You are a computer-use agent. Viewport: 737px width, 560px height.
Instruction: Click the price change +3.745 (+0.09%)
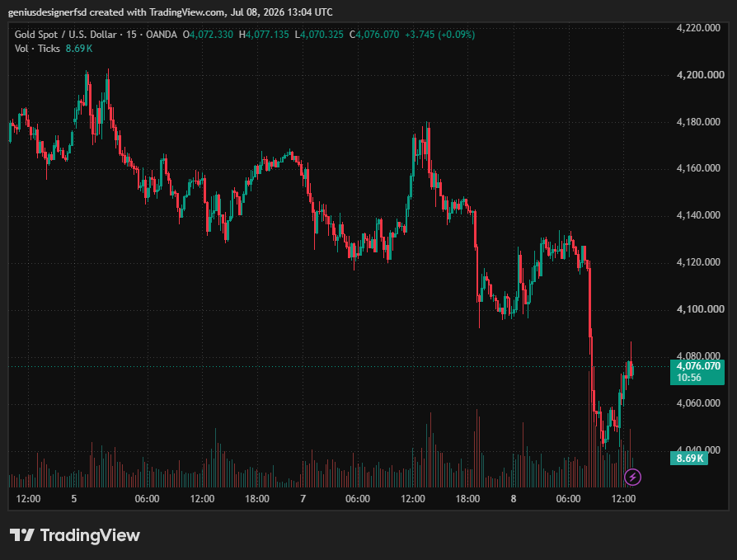[440, 35]
